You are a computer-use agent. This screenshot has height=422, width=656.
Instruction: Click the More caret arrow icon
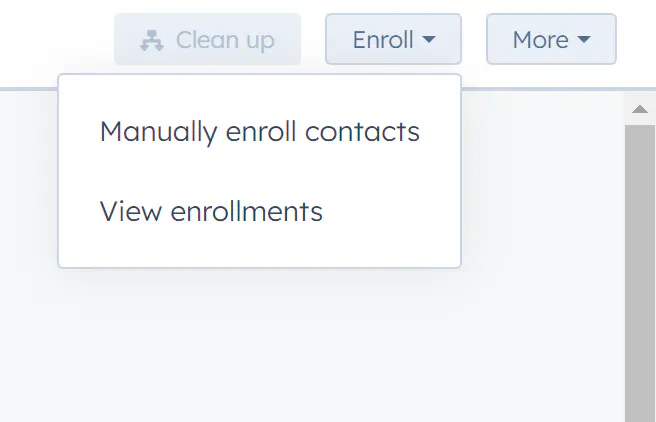pyautogui.click(x=584, y=39)
